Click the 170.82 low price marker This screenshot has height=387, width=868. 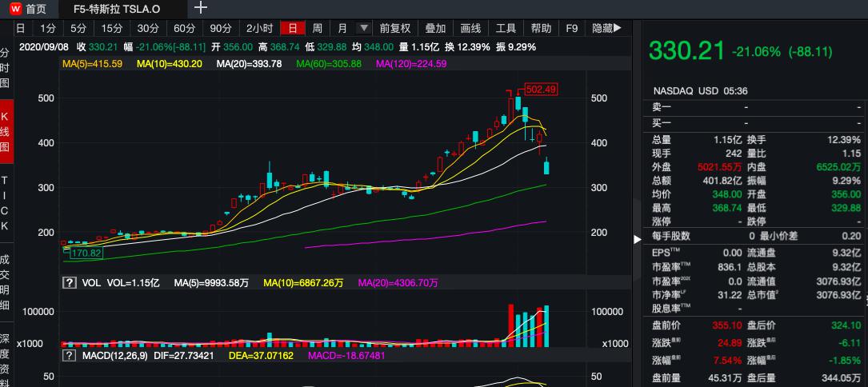click(x=86, y=253)
